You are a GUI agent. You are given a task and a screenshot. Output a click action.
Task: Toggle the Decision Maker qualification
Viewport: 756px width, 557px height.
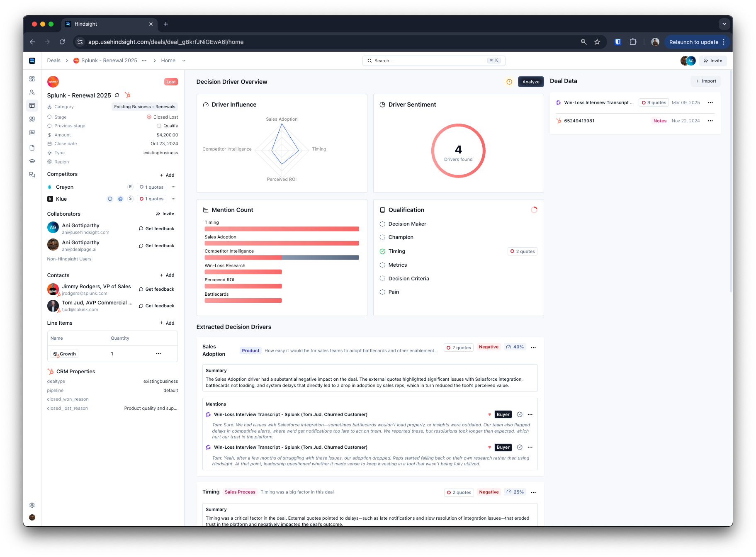(382, 224)
